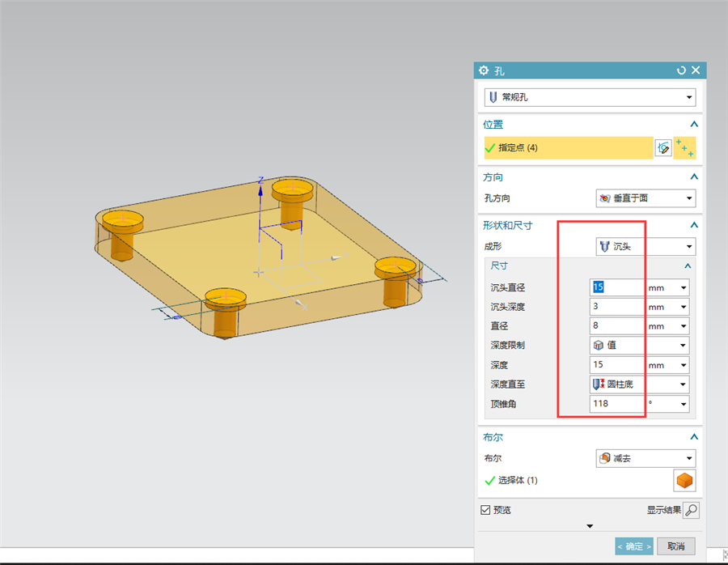Click the reset dialog icon in title bar
Image resolution: width=728 pixels, height=565 pixels.
[x=681, y=70]
